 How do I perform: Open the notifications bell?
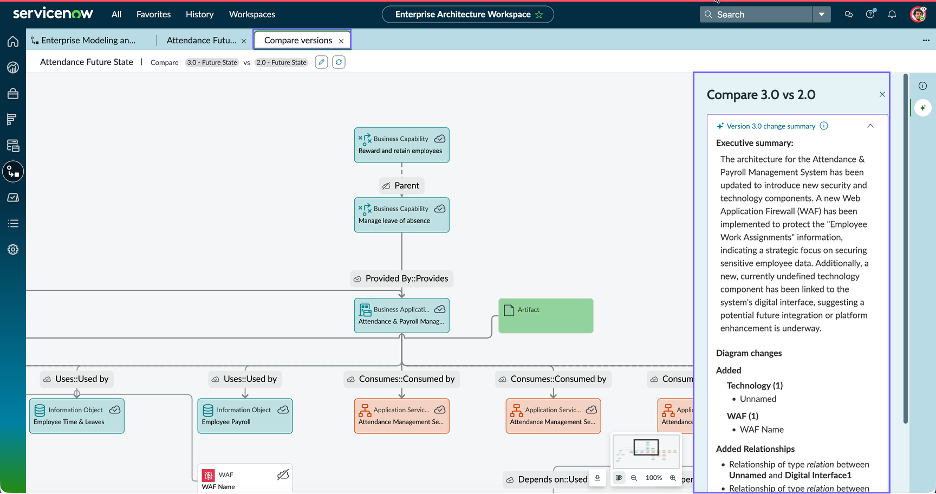892,14
